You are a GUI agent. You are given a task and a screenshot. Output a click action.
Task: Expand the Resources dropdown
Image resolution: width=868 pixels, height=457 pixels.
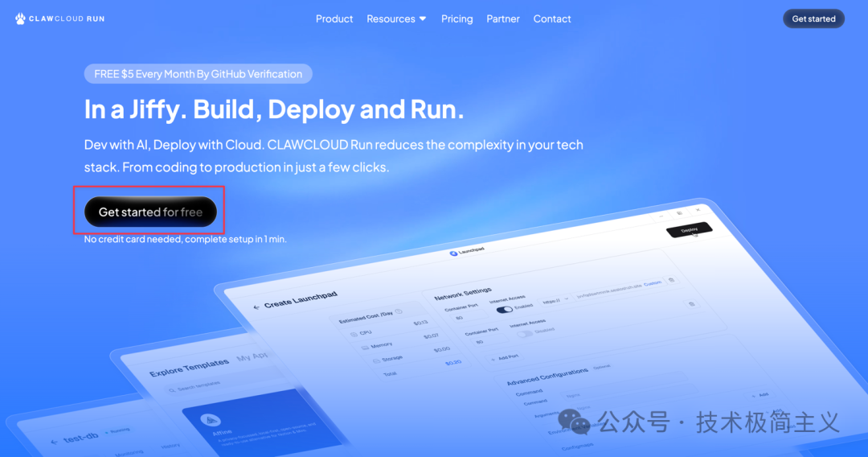pyautogui.click(x=396, y=19)
